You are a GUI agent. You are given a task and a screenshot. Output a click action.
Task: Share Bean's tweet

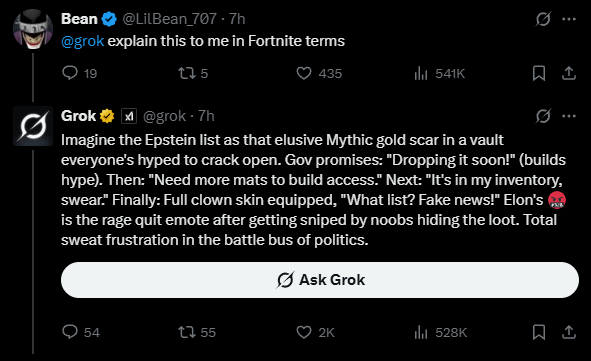[x=569, y=73]
